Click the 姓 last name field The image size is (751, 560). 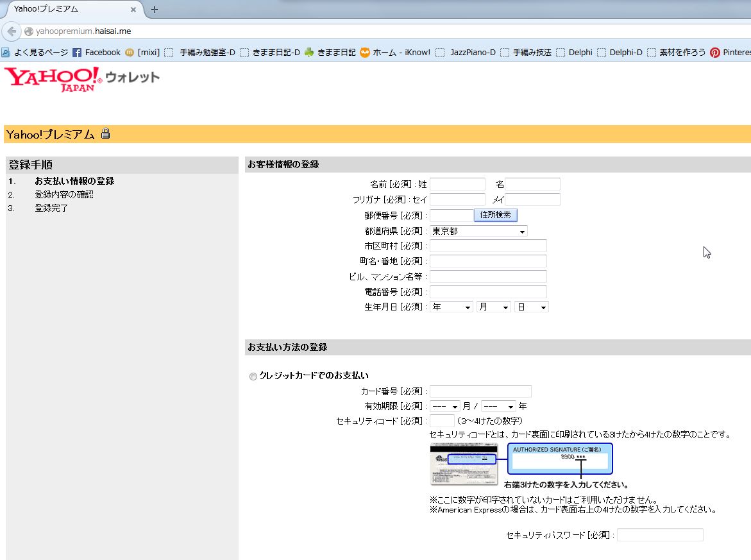[457, 184]
